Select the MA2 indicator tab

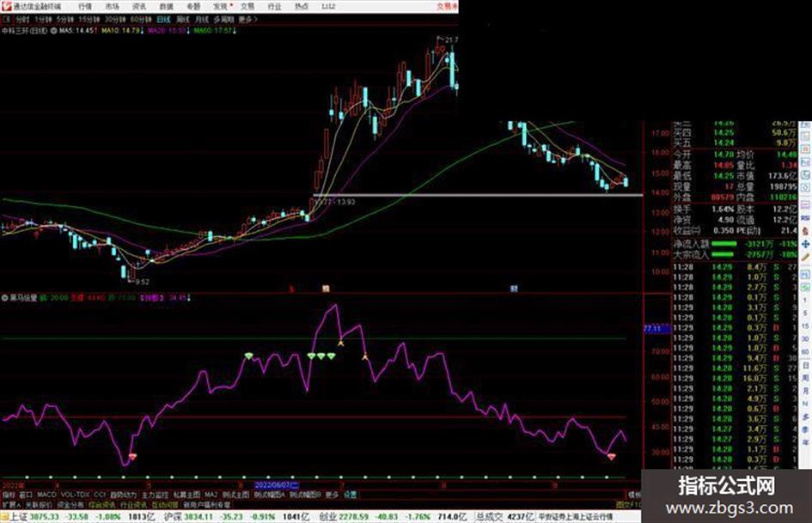tap(211, 495)
